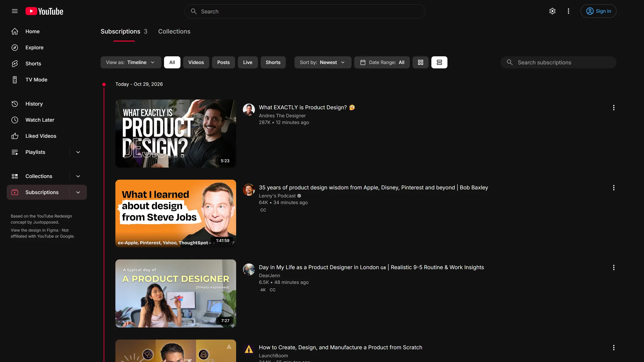The image size is (644, 362).
Task: Open Lenny's Podcast channel link
Action: click(277, 196)
